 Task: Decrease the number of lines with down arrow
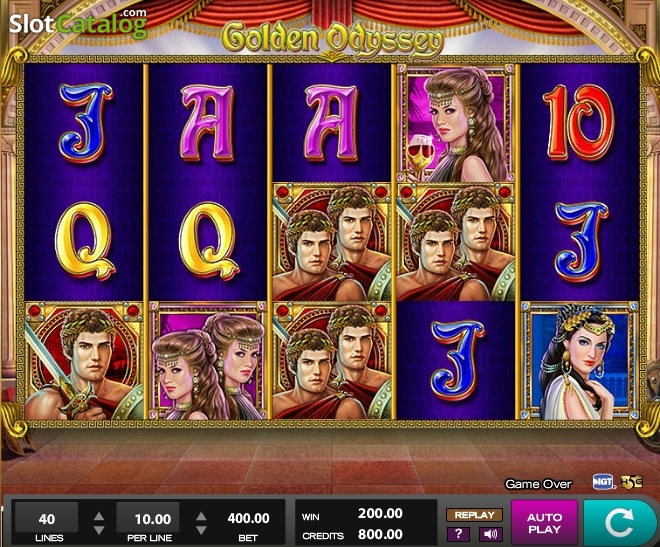pyautogui.click(x=99, y=530)
